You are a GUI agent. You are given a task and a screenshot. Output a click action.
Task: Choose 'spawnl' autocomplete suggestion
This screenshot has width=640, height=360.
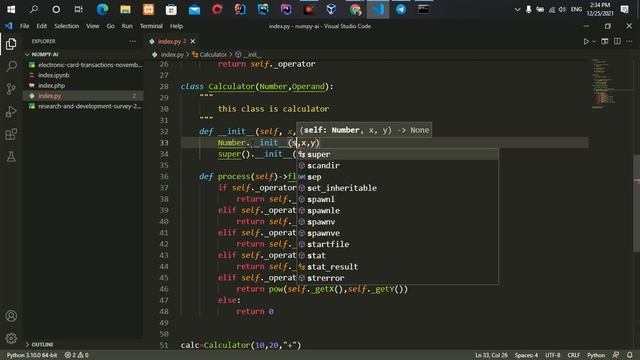click(x=397, y=199)
